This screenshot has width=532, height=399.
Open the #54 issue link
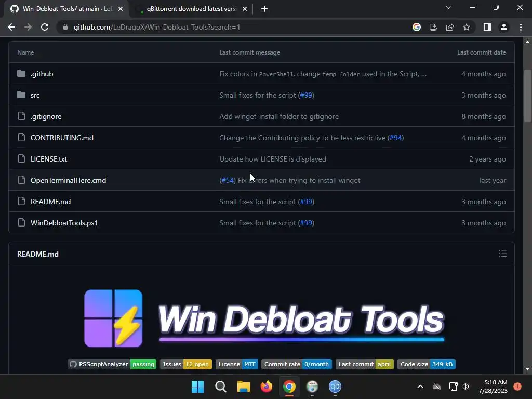click(x=228, y=180)
